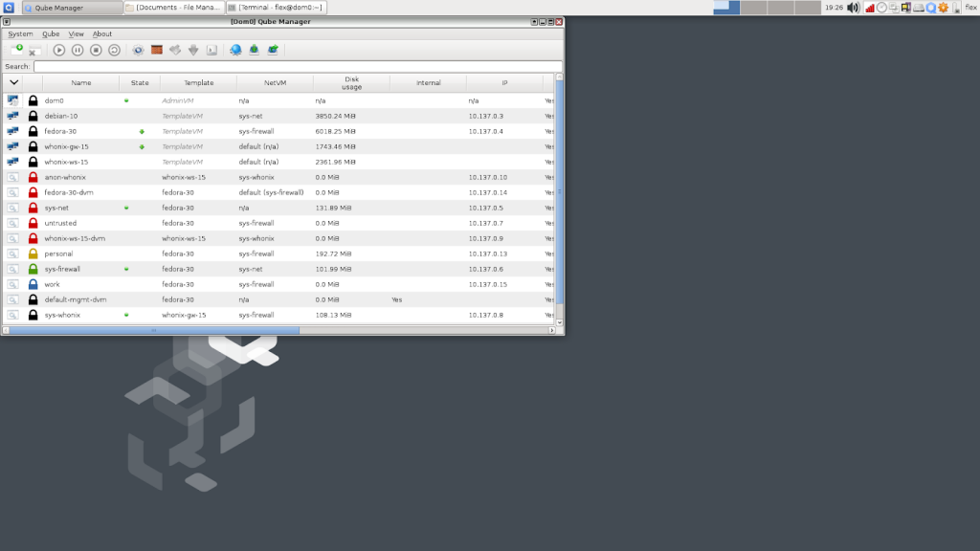The image size is (980, 551).
Task: Click the vertical scrollbar of the qube list
Action: [559, 190]
